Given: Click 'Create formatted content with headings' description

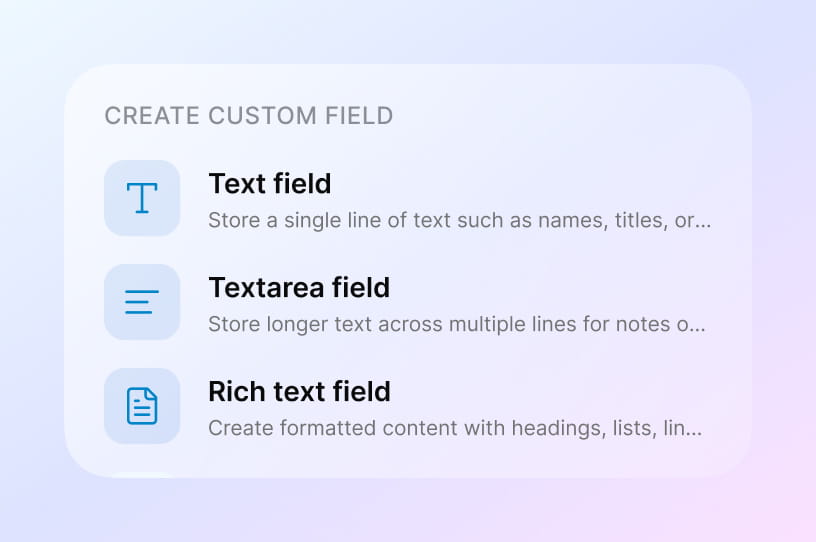Looking at the screenshot, I should coord(455,428).
